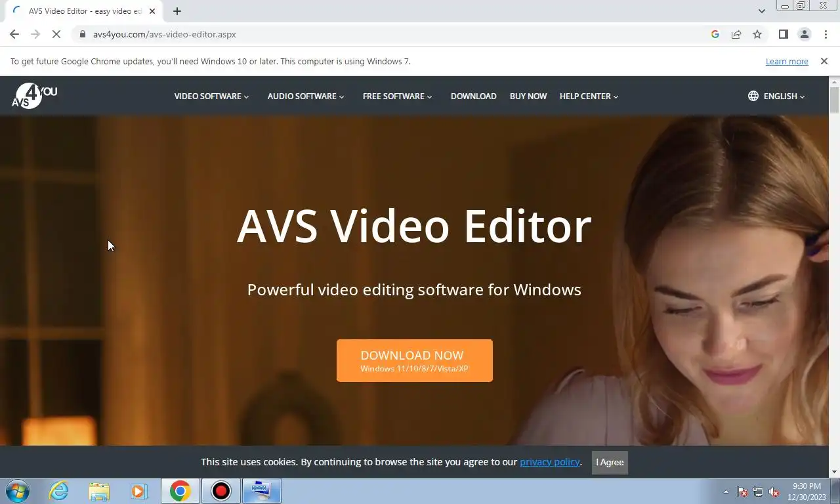Click the globe language icon
Screen dimensions: 840x504
[x=753, y=96]
